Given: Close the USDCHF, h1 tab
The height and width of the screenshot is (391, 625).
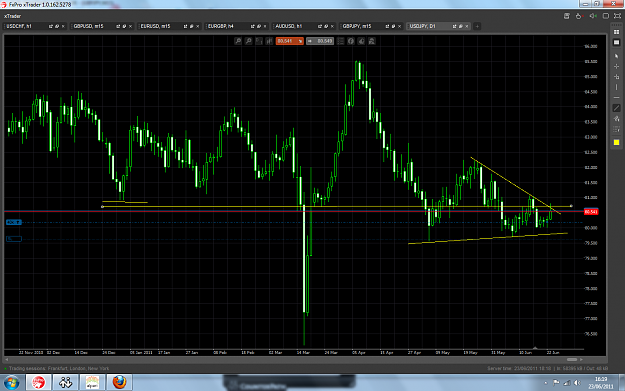Looking at the screenshot, I should click(x=63, y=26).
